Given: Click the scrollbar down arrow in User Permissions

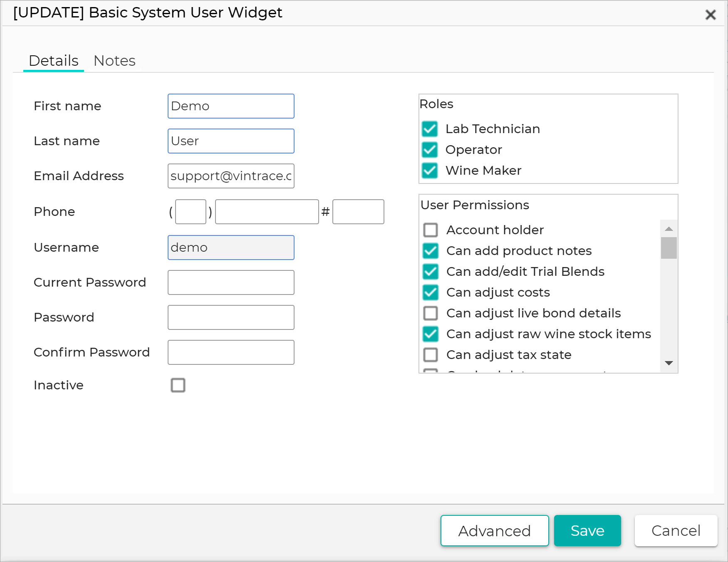Looking at the screenshot, I should pos(669,363).
